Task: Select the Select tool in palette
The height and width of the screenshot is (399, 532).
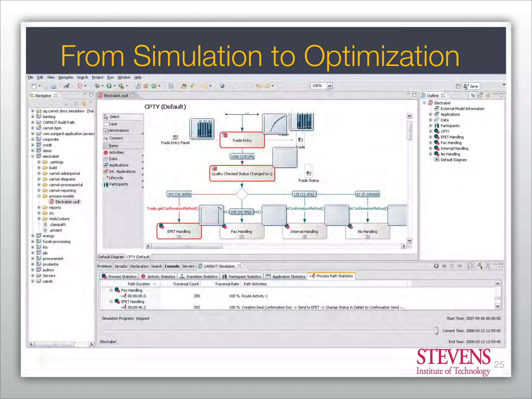Action: 123,117
